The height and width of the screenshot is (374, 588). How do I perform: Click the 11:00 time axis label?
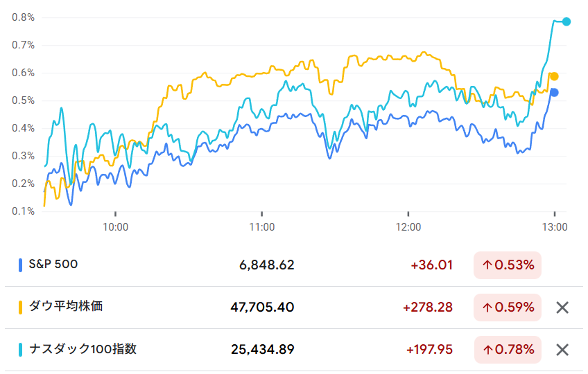pos(261,226)
